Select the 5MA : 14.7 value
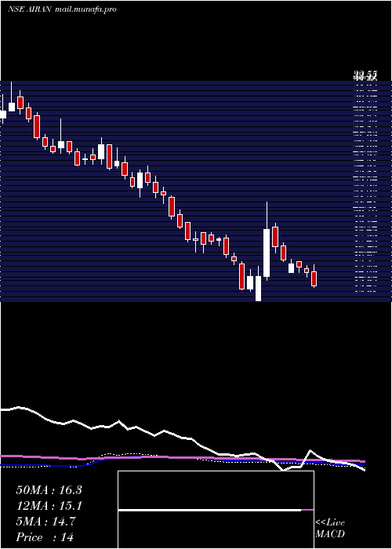Viewport: 392px width, 549px height. pos(45,522)
